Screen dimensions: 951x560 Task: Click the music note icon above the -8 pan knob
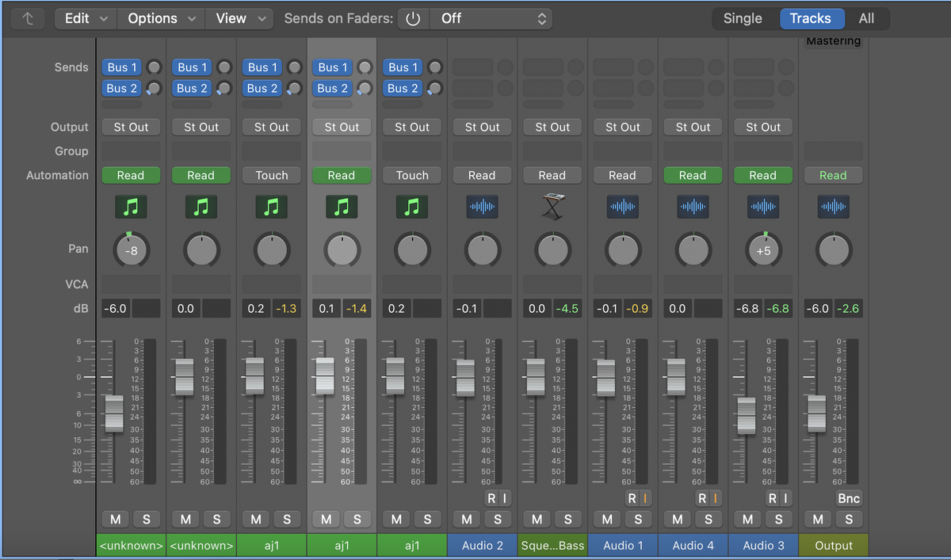click(x=131, y=208)
